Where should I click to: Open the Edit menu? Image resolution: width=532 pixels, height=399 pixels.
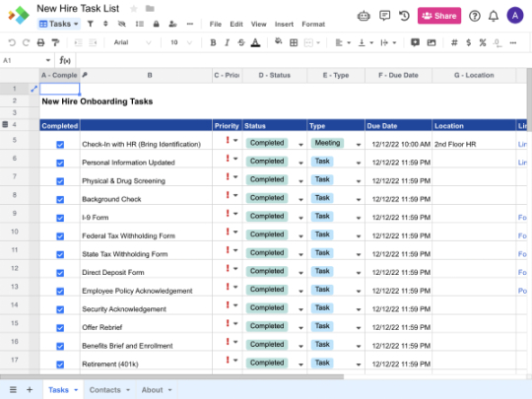point(236,24)
